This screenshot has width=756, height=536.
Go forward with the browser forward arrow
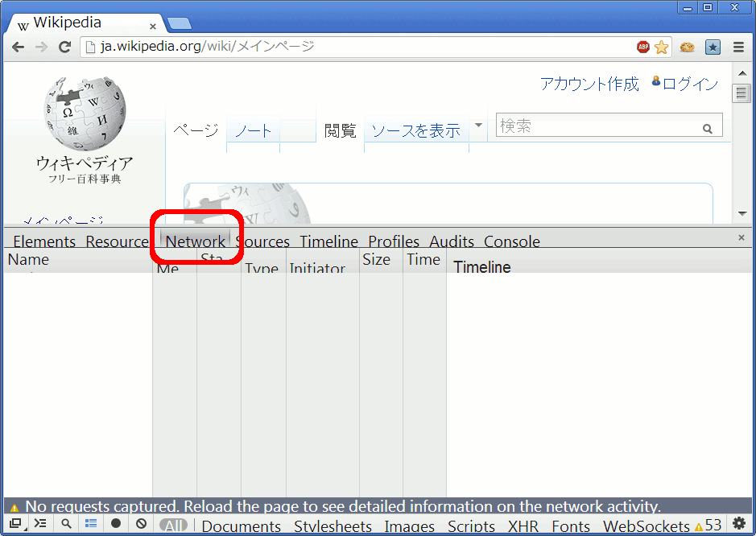tap(42, 47)
